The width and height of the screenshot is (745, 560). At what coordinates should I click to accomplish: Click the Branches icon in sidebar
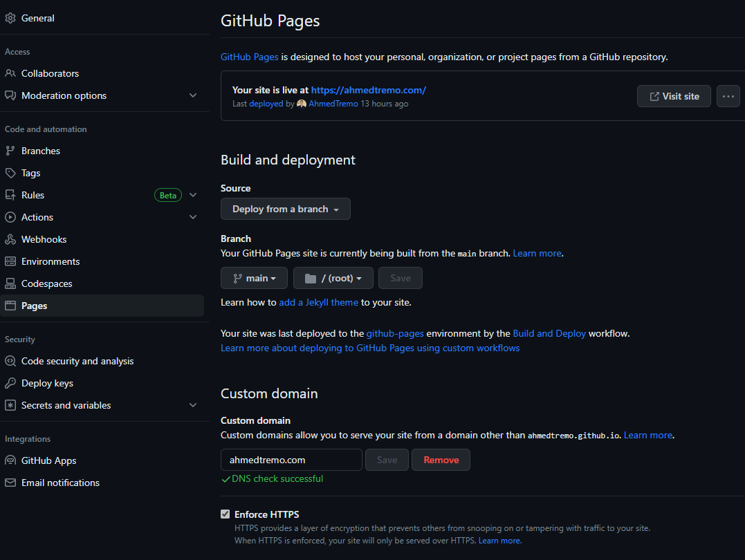point(10,151)
